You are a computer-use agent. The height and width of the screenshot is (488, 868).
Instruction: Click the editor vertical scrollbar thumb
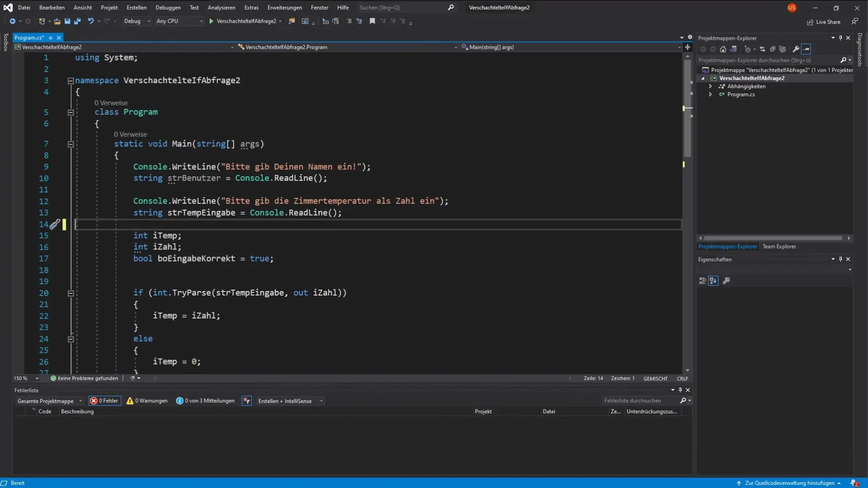[688, 108]
